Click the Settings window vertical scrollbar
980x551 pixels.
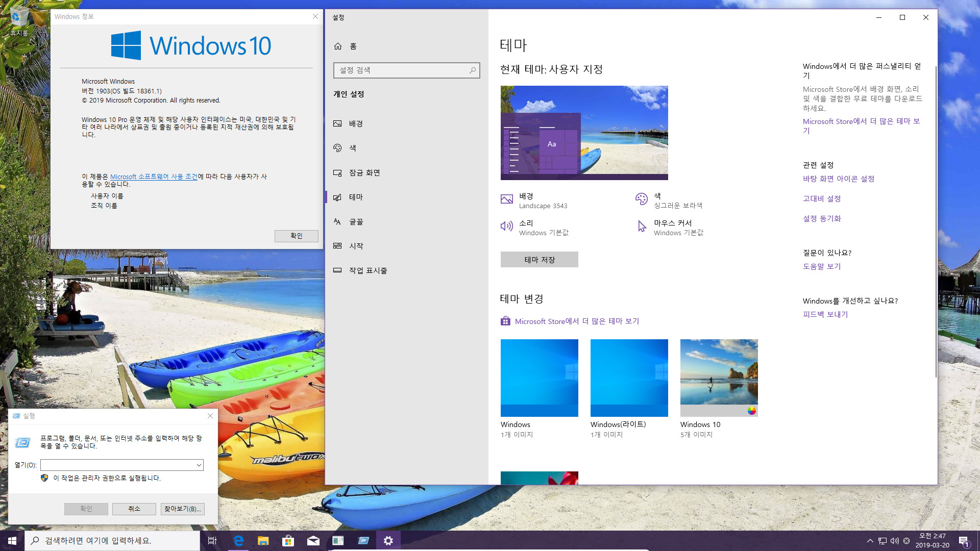(x=936, y=222)
